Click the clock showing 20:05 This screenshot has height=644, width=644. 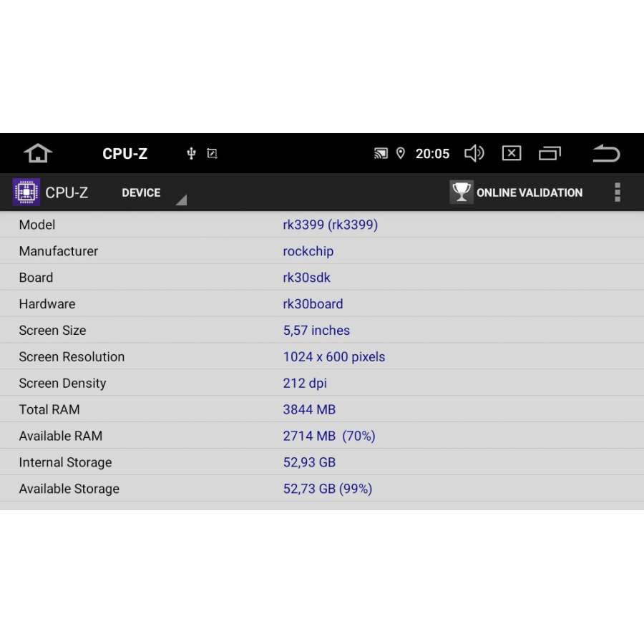(x=432, y=154)
